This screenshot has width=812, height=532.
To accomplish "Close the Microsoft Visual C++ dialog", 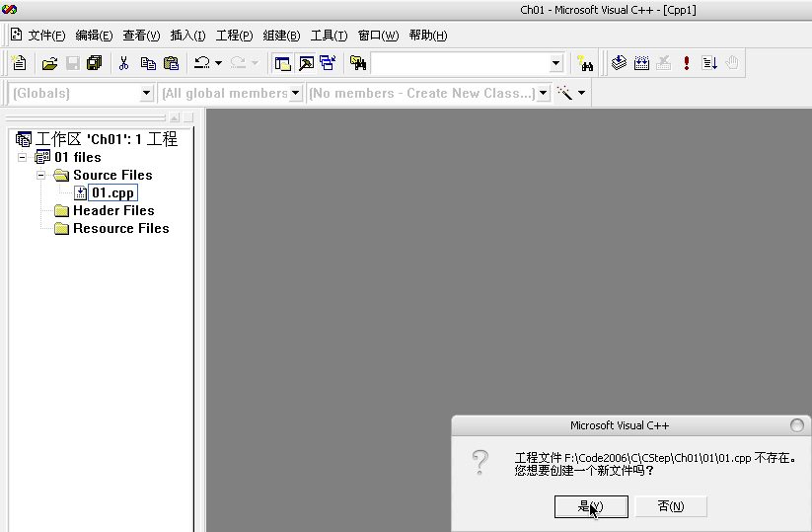I will coord(796,425).
